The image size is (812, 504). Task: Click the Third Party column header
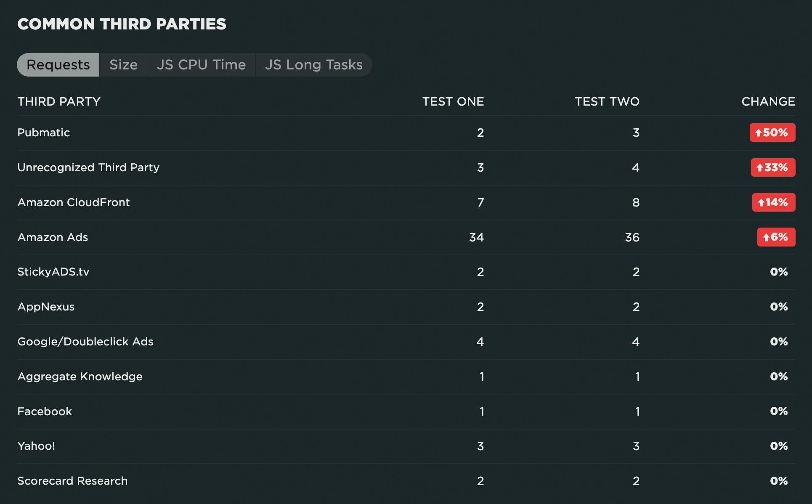(x=59, y=101)
